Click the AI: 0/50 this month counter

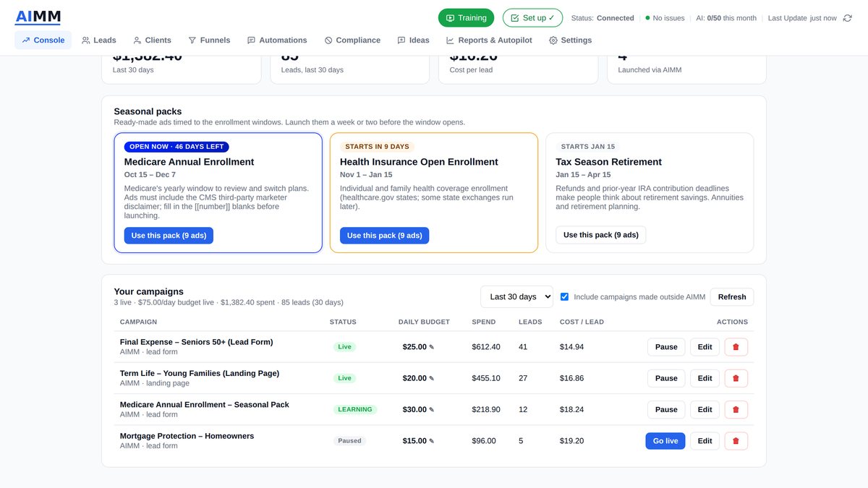pyautogui.click(x=726, y=18)
